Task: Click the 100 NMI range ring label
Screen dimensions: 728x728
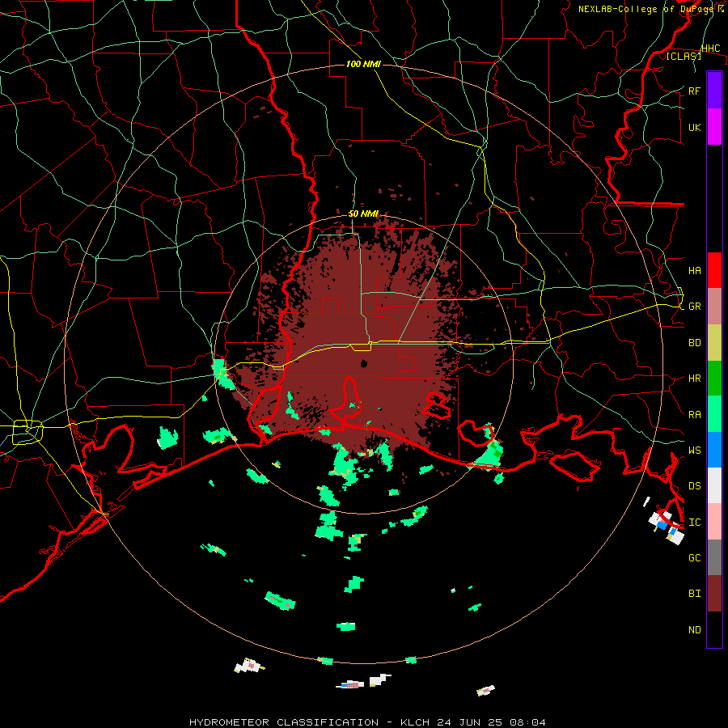Action: tap(363, 64)
